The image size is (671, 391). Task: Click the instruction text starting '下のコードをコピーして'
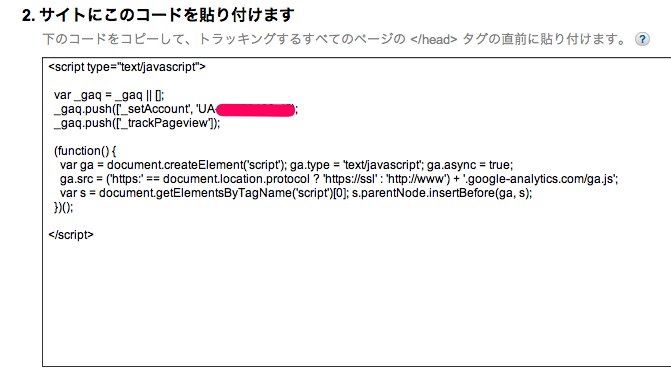click(334, 39)
